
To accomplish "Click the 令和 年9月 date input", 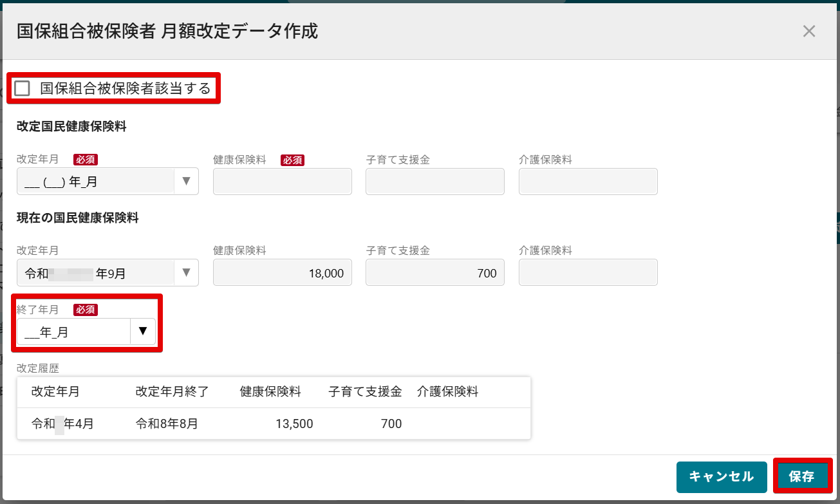I will point(96,273).
